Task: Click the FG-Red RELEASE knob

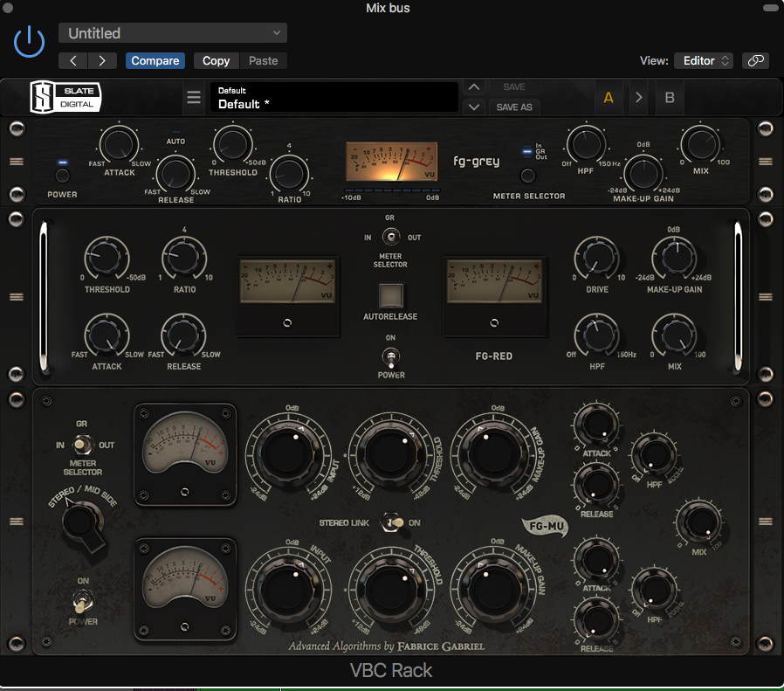Action: (183, 335)
